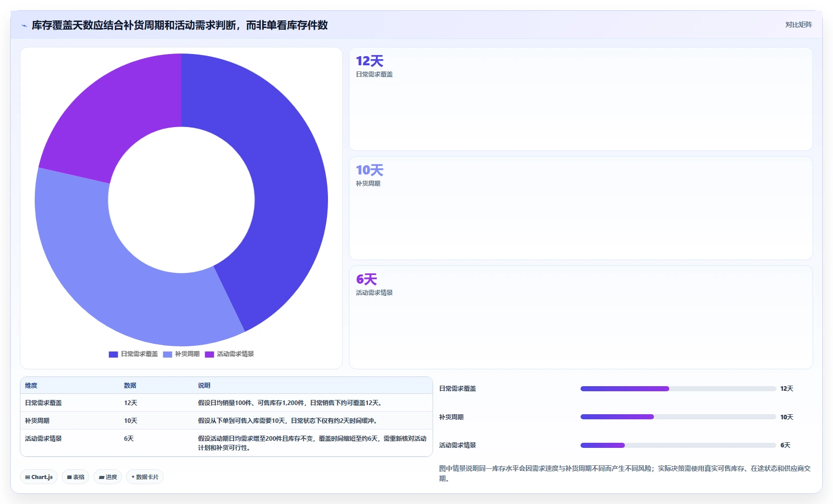This screenshot has width=833, height=504.
Task: Click the small icon before the page title
Action: click(x=24, y=26)
